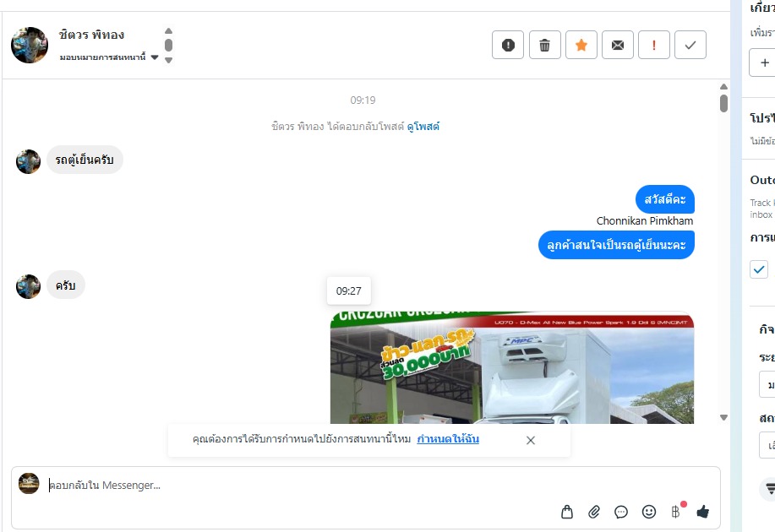Screen dimensions: 775x532
Task: Mark as unread with the envelope icon
Action: (x=617, y=45)
